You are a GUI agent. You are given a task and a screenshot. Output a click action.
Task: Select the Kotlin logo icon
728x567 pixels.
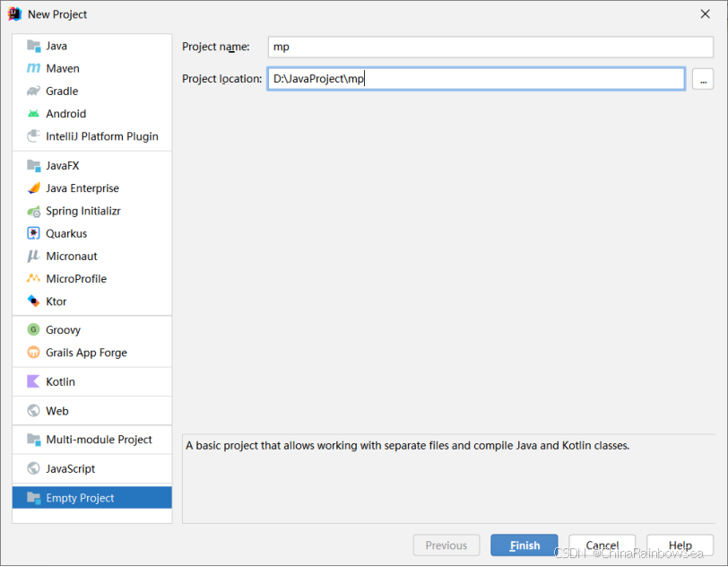click(33, 381)
